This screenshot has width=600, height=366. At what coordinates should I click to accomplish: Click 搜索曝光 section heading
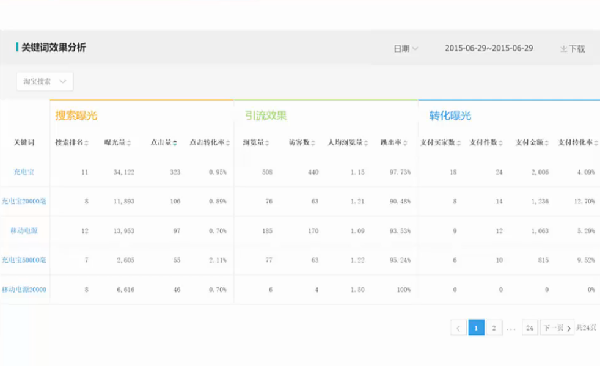pyautogui.click(x=76, y=115)
